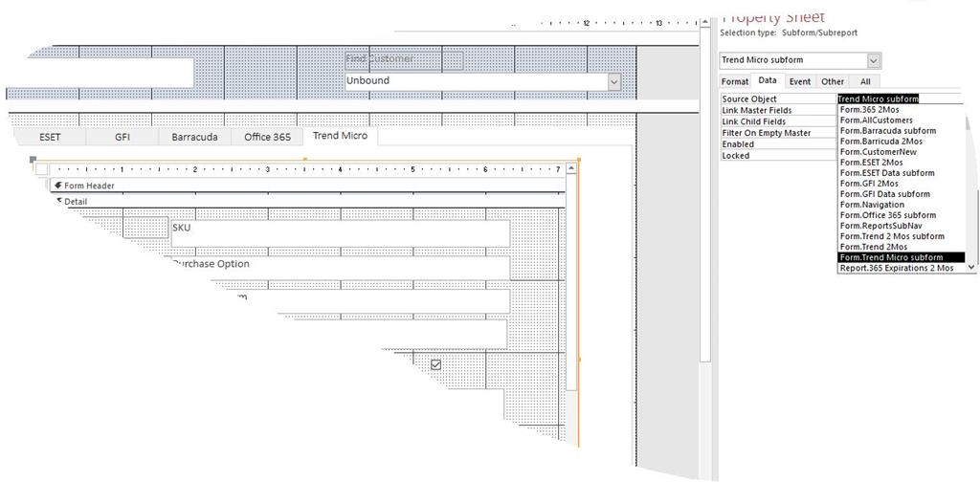Switch to the ESET tab page
Viewport: 980px width, 482px height.
tap(50, 137)
